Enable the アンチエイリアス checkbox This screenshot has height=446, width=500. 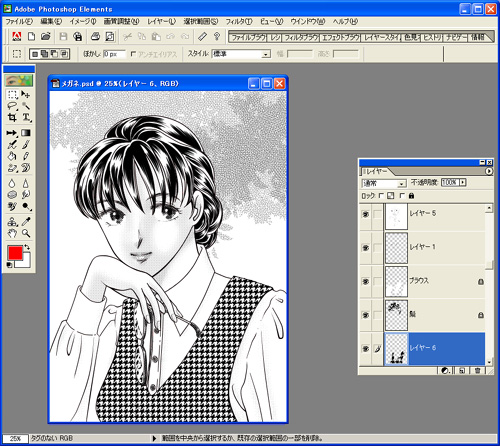(x=133, y=54)
